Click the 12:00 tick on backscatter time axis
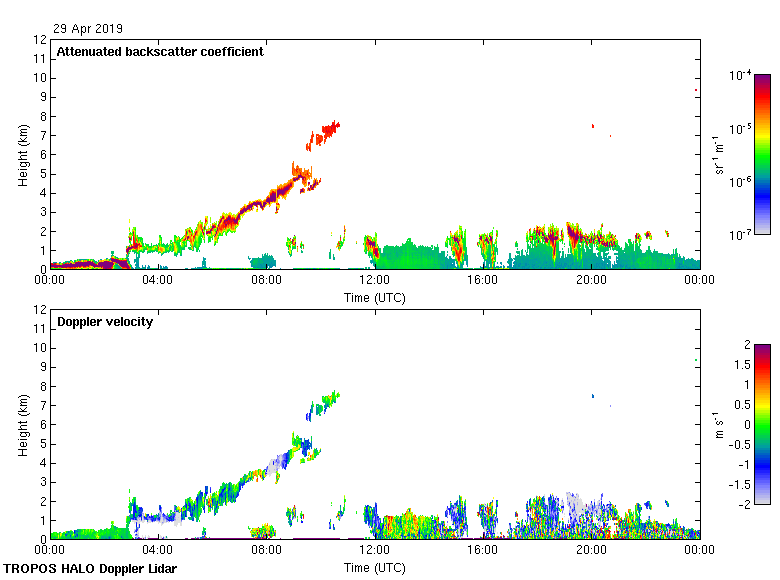Viewport: 780px width, 580px height. [x=375, y=281]
